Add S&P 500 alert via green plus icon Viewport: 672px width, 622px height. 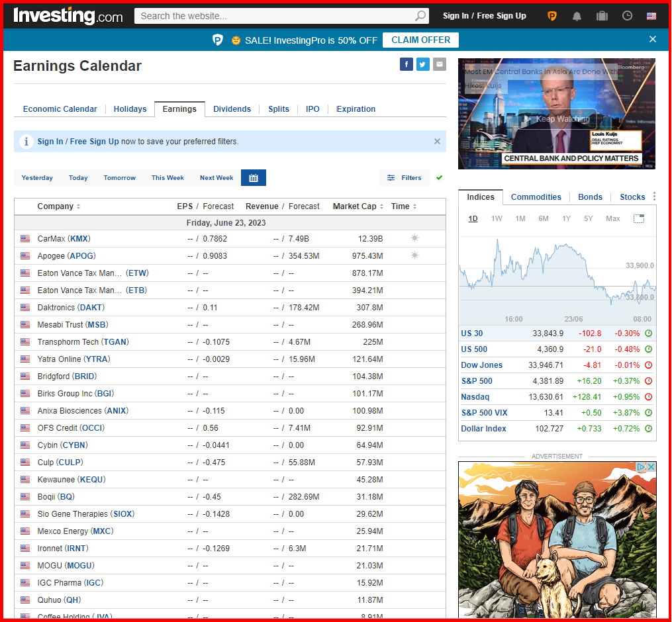pos(648,380)
